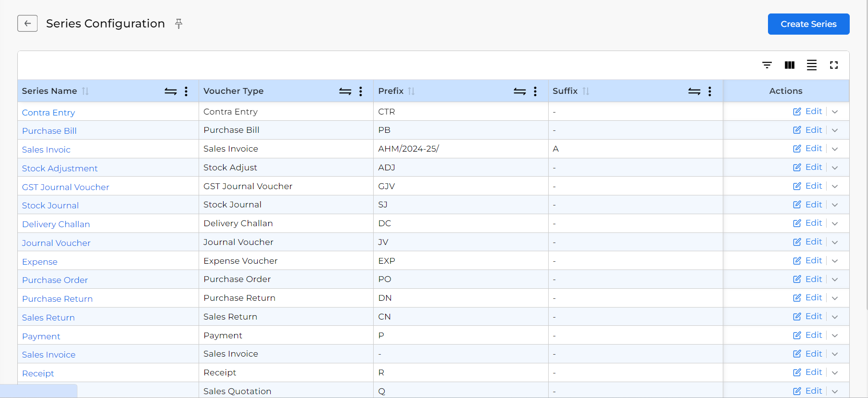
Task: Open the GST Journal Voucher series link
Action: point(65,187)
